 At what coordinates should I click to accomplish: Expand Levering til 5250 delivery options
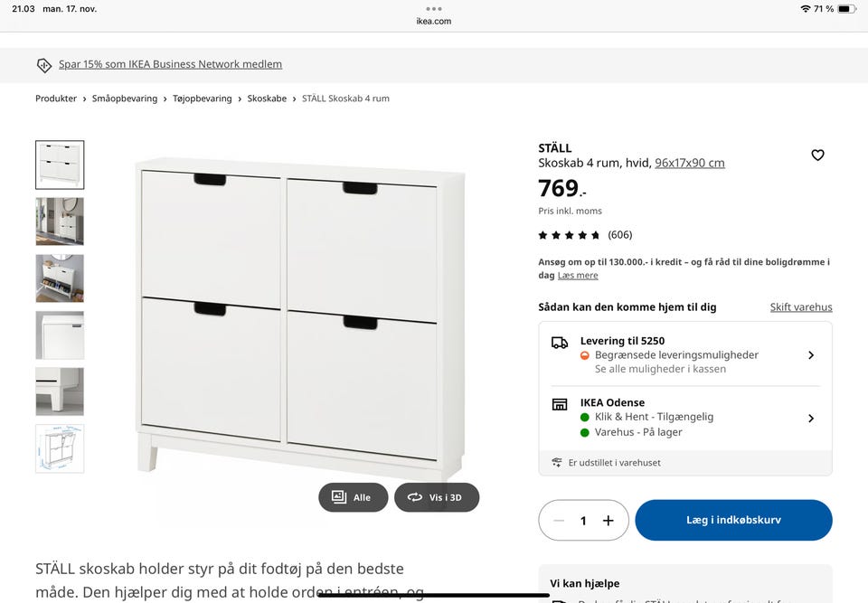(x=685, y=354)
